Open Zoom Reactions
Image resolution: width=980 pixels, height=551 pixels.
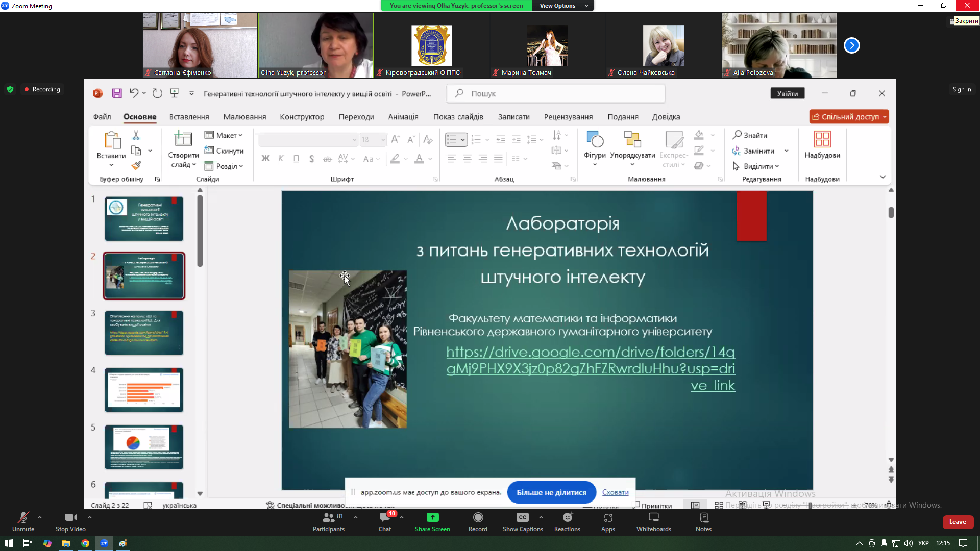[x=567, y=522]
